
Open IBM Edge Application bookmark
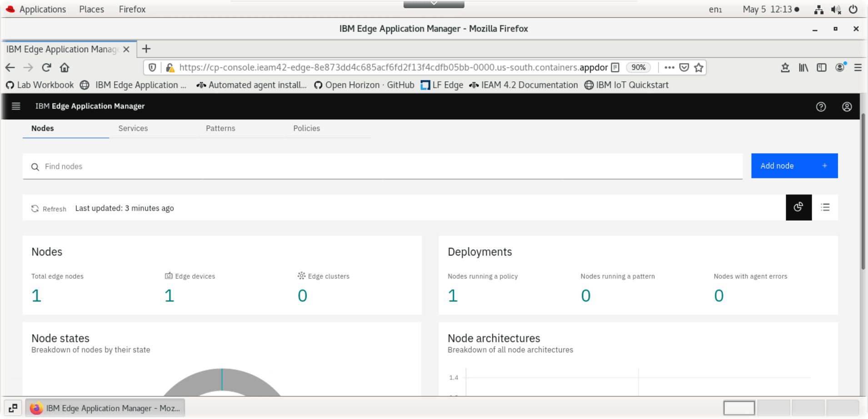(133, 85)
